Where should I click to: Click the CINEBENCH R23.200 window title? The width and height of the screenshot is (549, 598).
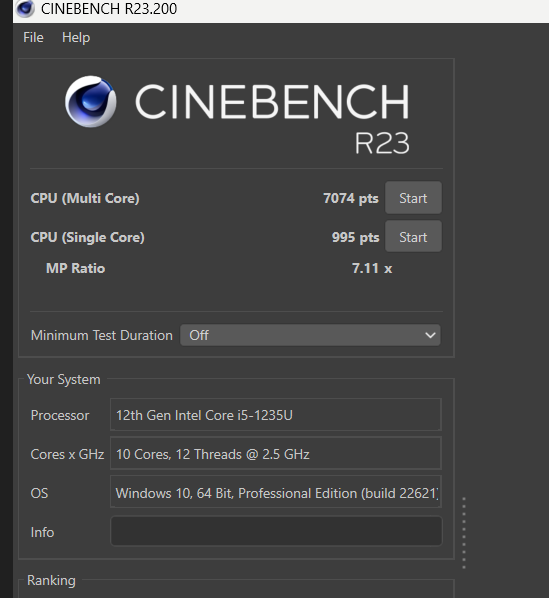pyautogui.click(x=109, y=8)
